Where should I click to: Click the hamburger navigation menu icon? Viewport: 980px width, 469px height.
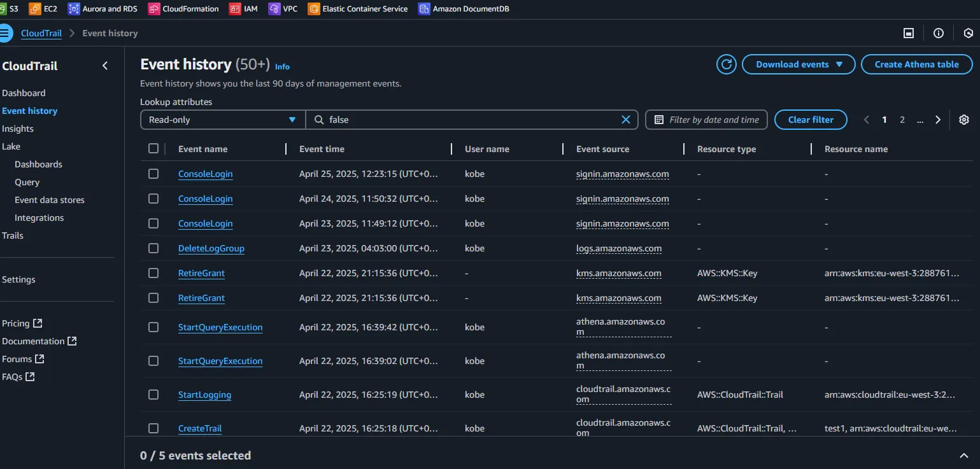pos(5,33)
